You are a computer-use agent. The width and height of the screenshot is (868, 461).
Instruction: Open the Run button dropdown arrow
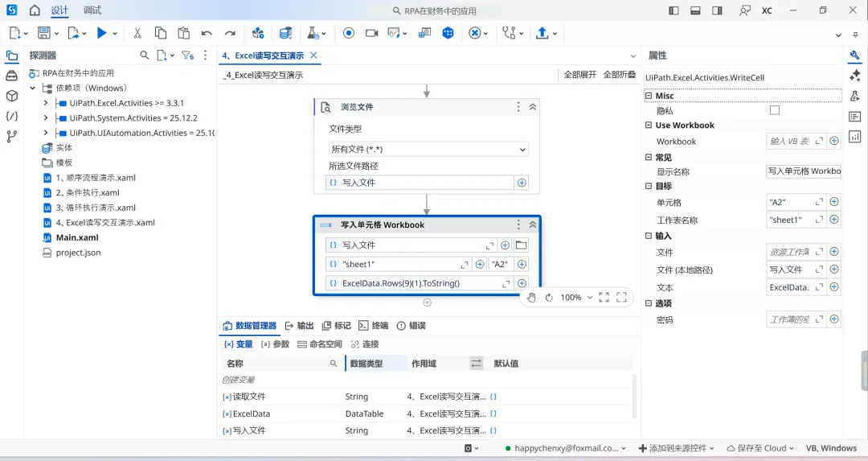tap(115, 34)
